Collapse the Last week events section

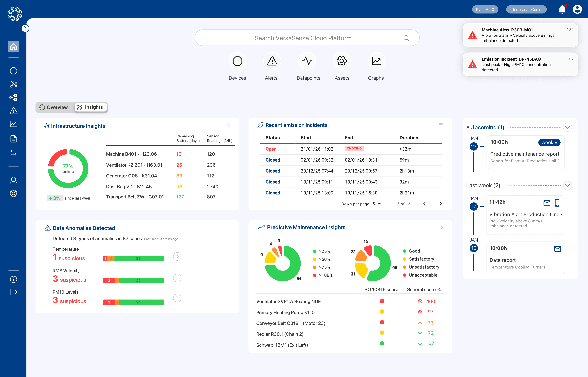567,186
